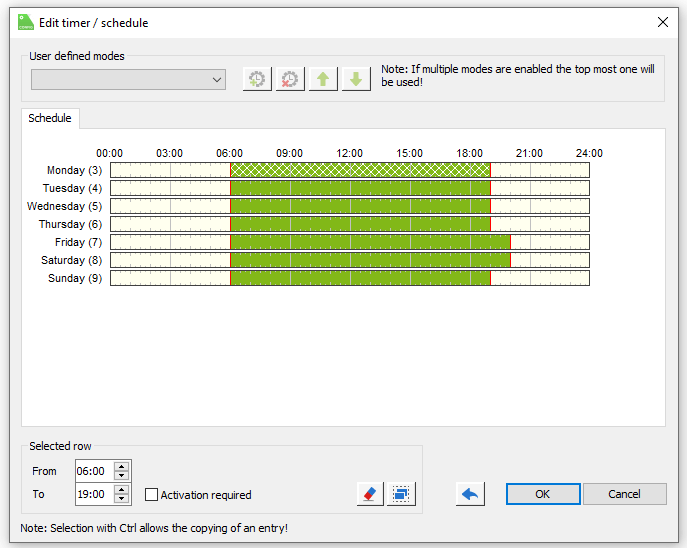The width and height of the screenshot is (687, 548).
Task: Click the select-all icon beside the eraser
Action: click(x=401, y=494)
